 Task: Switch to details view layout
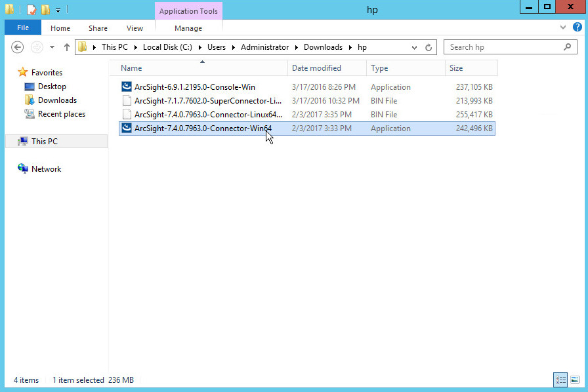coord(560,380)
